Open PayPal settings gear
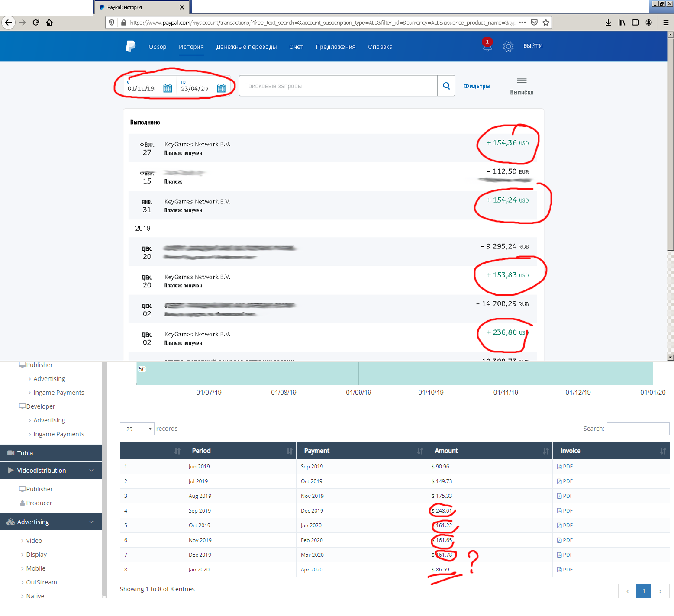The image size is (674, 616). [x=508, y=46]
